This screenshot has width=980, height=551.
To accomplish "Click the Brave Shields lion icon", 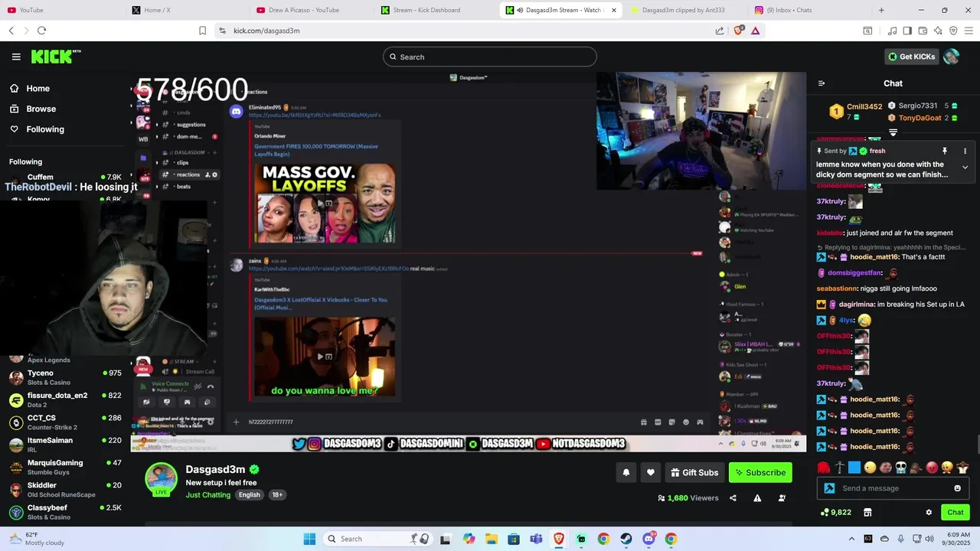I will point(738,31).
